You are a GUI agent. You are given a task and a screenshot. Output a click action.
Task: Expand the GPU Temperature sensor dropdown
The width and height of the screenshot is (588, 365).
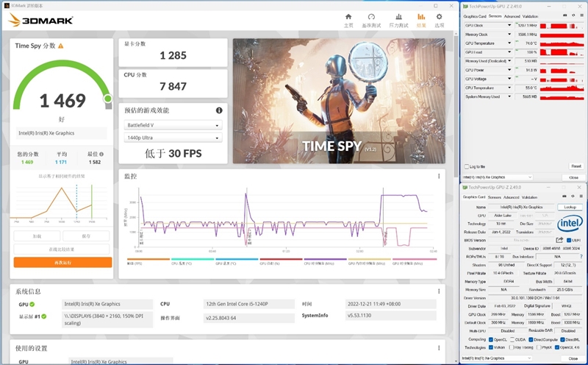509,43
